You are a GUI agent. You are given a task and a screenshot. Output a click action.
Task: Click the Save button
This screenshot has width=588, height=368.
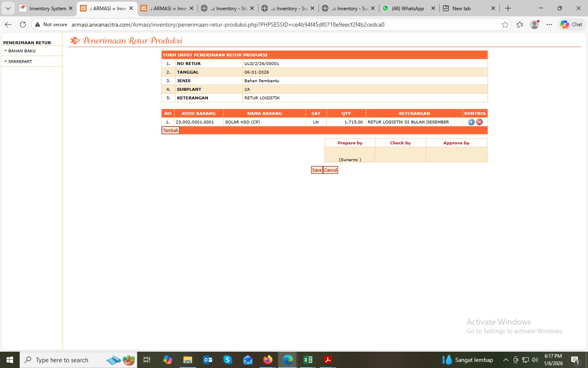317,170
